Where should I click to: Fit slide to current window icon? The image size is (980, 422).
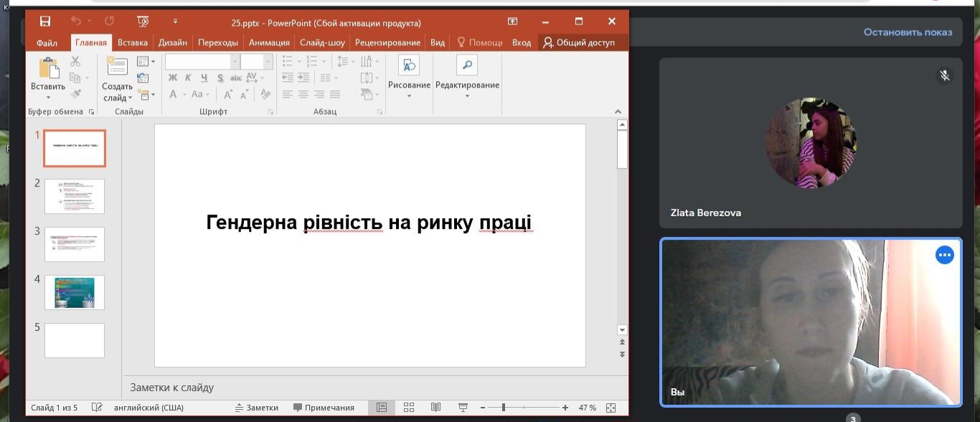(611, 408)
